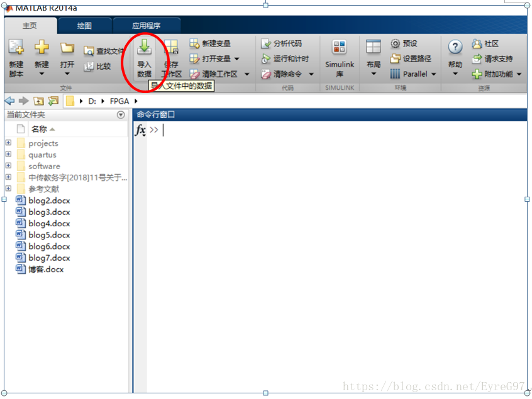
Task: Open the Parallel dropdown arrow
Action: [434, 74]
